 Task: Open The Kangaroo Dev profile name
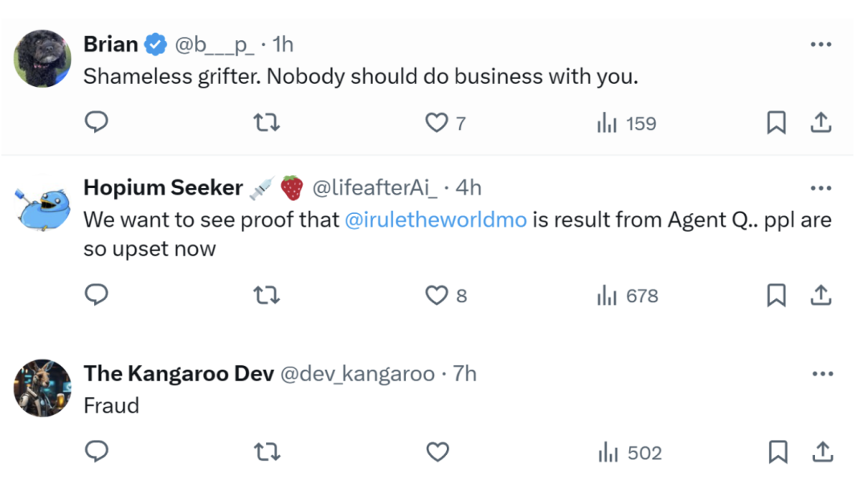click(178, 373)
